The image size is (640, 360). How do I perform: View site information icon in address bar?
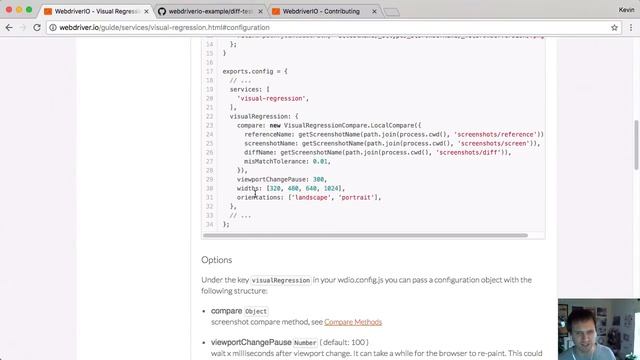pos(53,27)
